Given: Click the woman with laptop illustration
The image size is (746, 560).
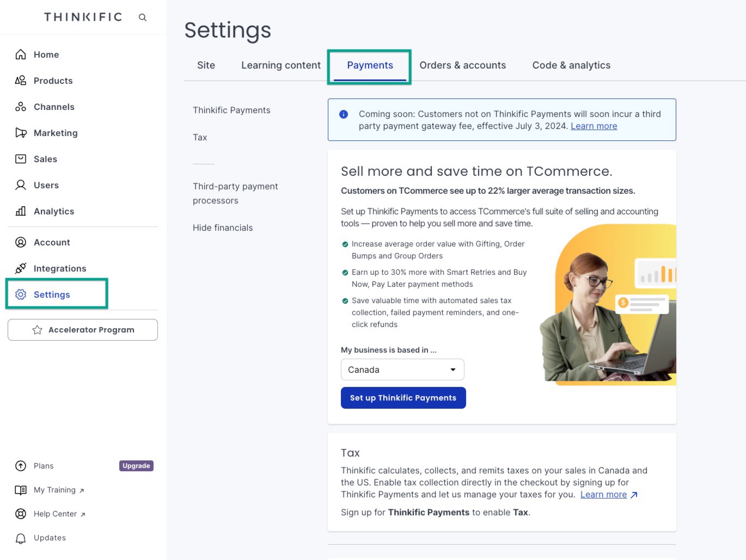Looking at the screenshot, I should click(608, 305).
